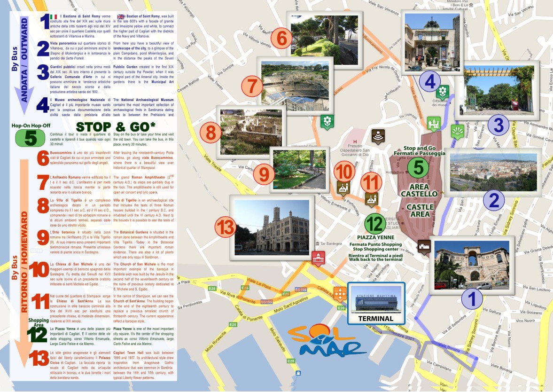
Task: Click the TERMINAL label
Action: (376, 319)
